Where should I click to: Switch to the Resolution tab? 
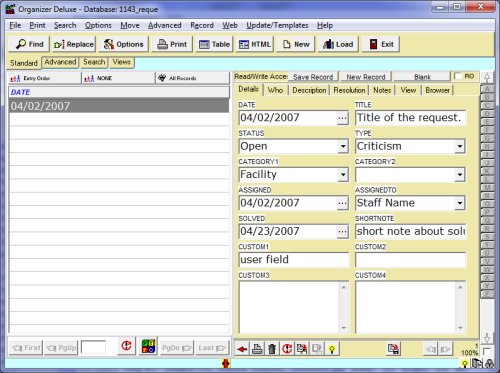coord(349,90)
